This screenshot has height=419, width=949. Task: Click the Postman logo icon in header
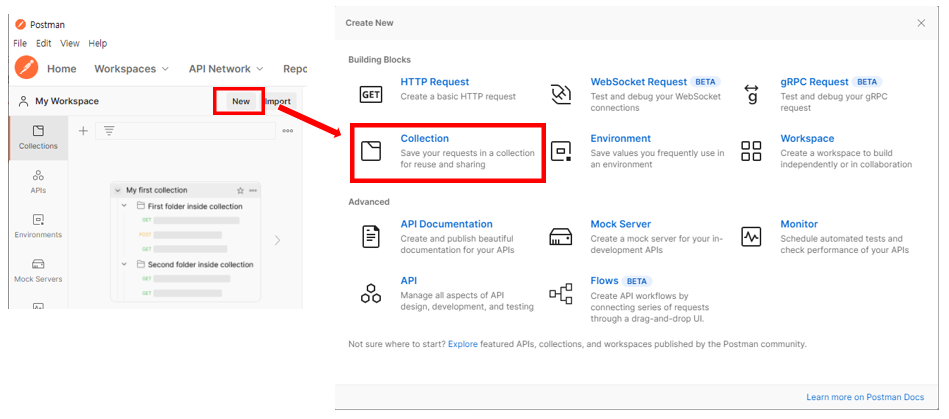27,67
